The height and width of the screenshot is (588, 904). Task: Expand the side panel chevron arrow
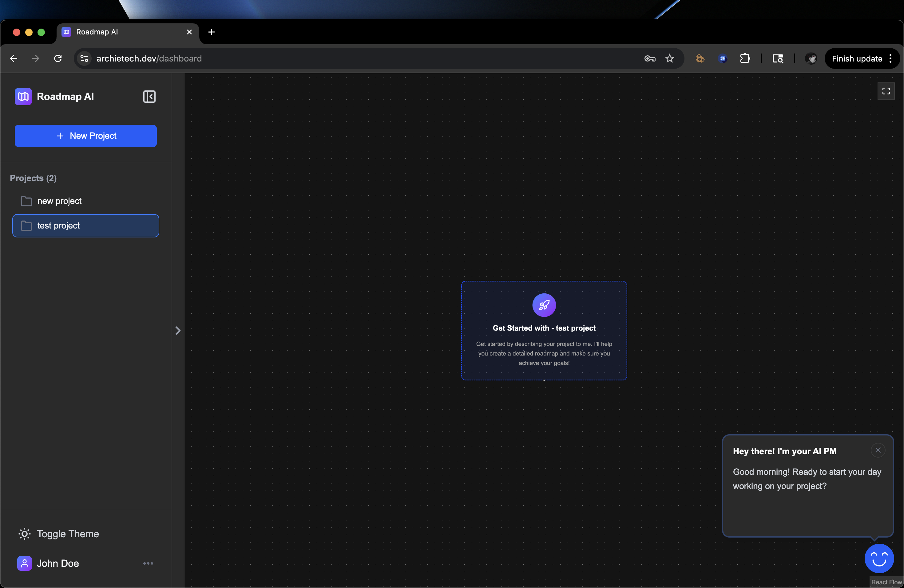tap(178, 331)
